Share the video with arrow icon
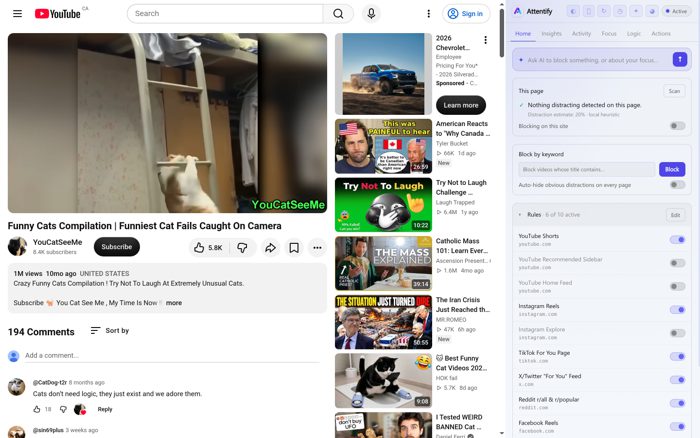This screenshot has width=700, height=438. (x=271, y=247)
